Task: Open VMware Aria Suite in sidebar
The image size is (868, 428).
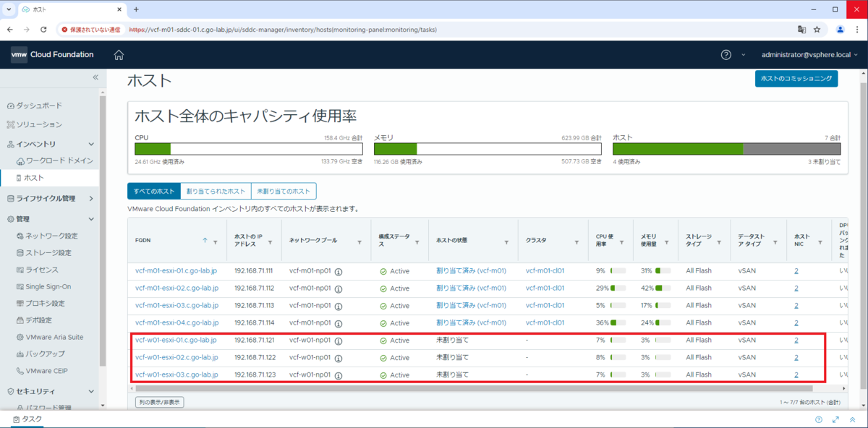Action: pyautogui.click(x=55, y=337)
